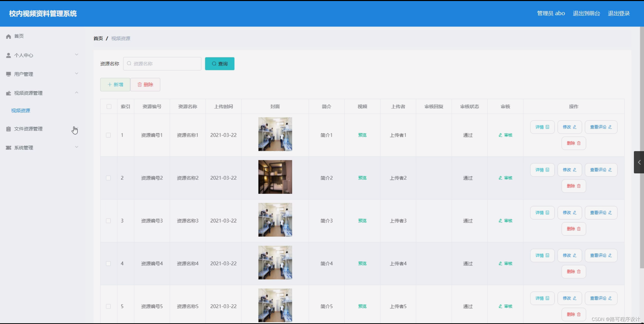Click the pencil icon next to row 1's 审核

500,135
